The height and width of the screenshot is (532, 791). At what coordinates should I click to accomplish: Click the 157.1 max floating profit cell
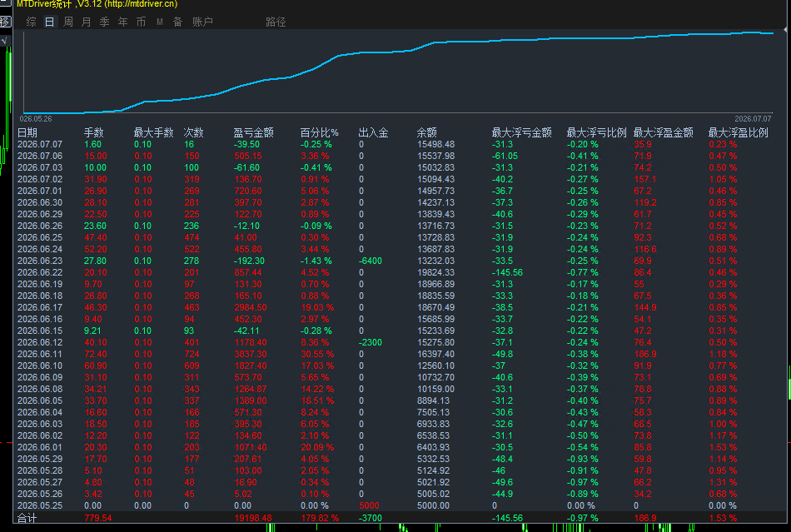click(645, 179)
